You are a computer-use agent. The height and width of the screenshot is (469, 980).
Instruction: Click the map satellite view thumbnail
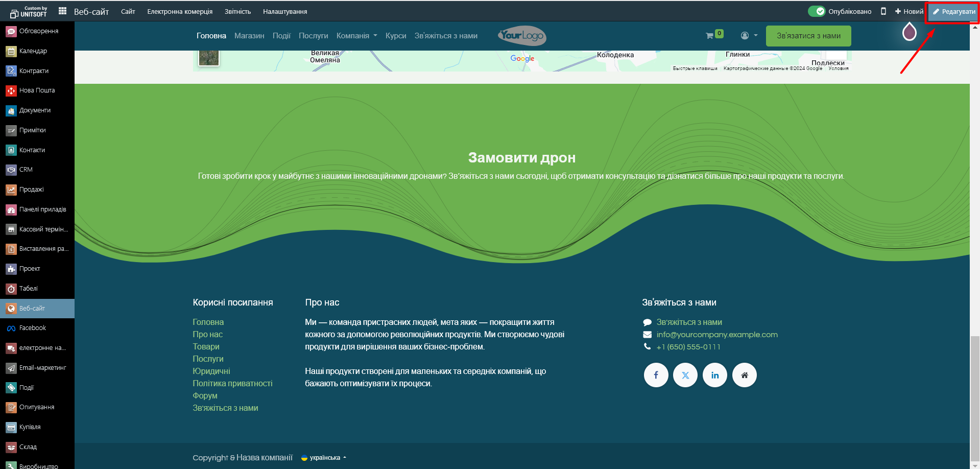click(209, 57)
